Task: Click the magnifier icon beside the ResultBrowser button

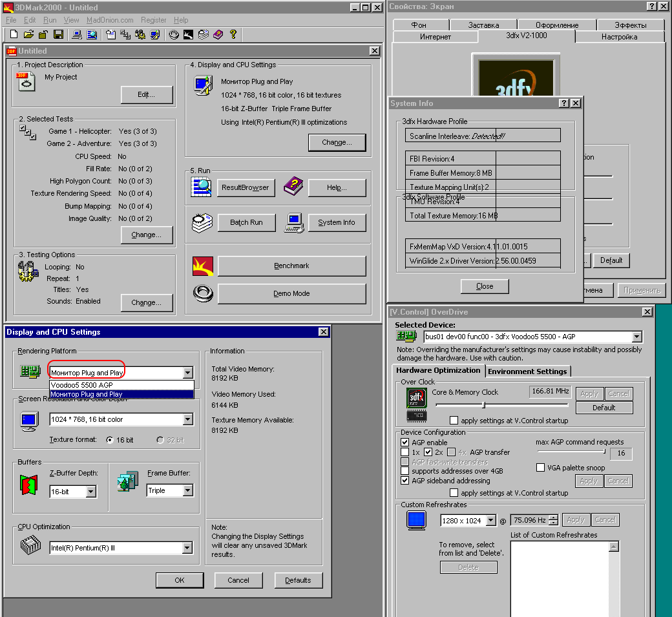Action: pos(201,187)
